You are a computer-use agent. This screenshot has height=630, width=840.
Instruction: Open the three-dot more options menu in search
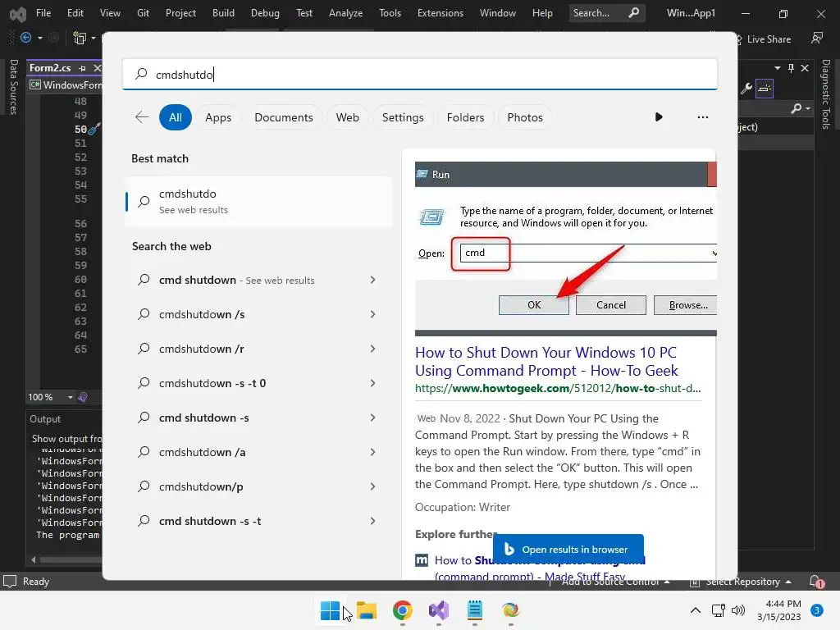coord(702,117)
